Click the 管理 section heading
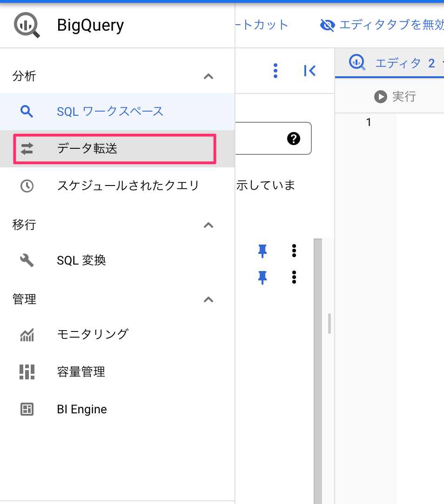Image resolution: width=444 pixels, height=504 pixels. tap(24, 299)
